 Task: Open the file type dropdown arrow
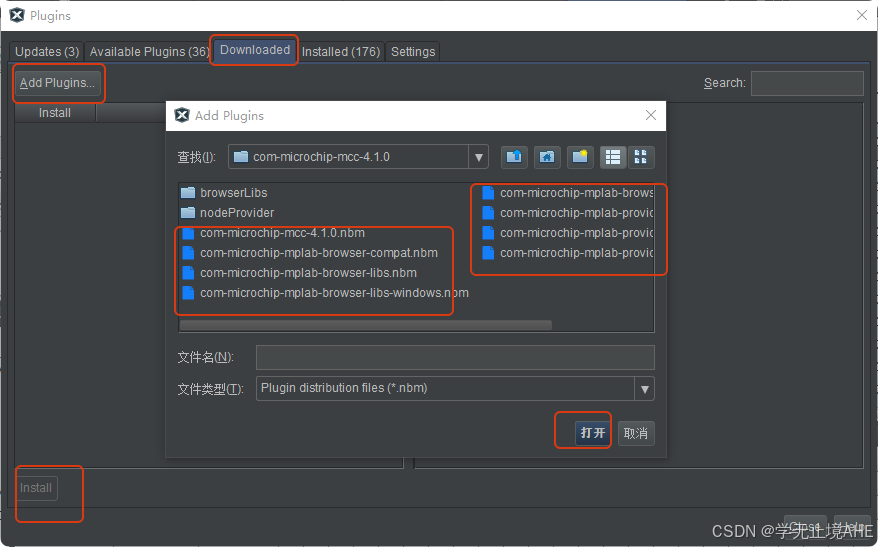(x=645, y=389)
